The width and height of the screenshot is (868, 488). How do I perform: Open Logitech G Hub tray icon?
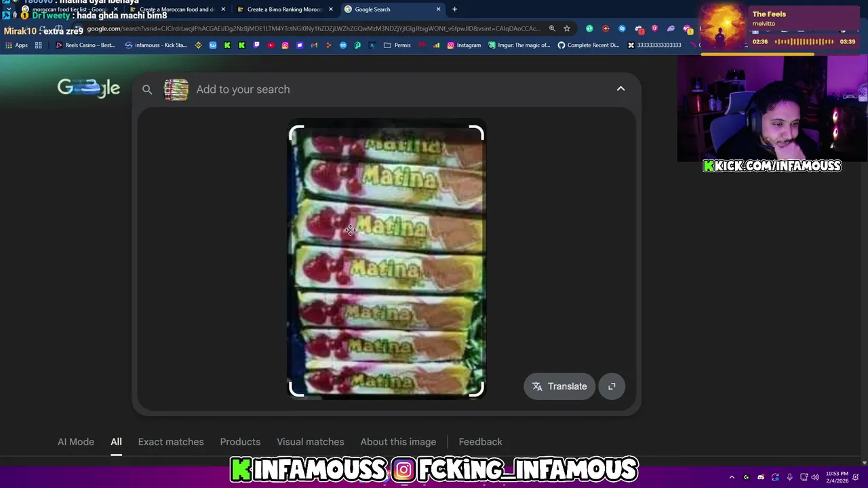coord(746,477)
